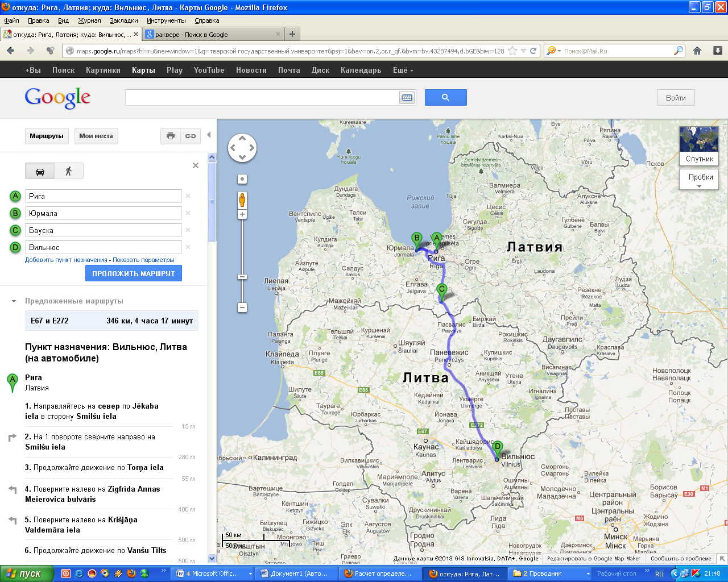Image resolution: width=728 pixels, height=582 pixels.
Task: Click the Маршруты button
Action: click(47, 136)
